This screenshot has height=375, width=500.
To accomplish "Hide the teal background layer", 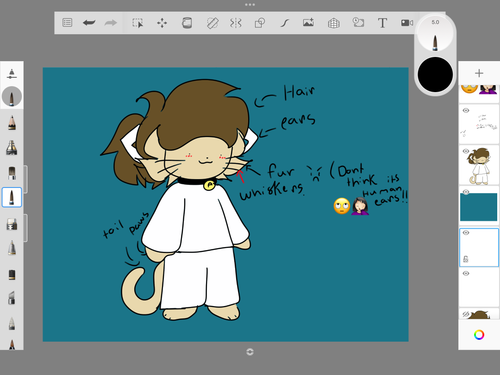I will [466, 192].
